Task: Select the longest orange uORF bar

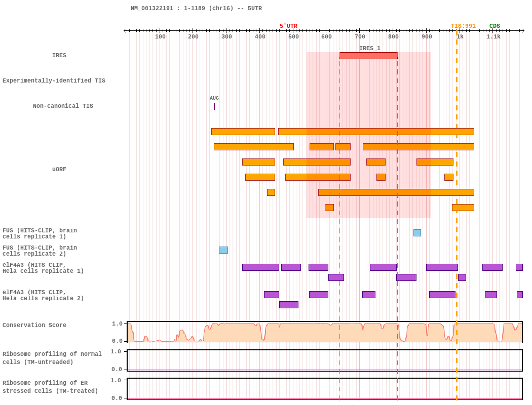Action: pyautogui.click(x=376, y=132)
